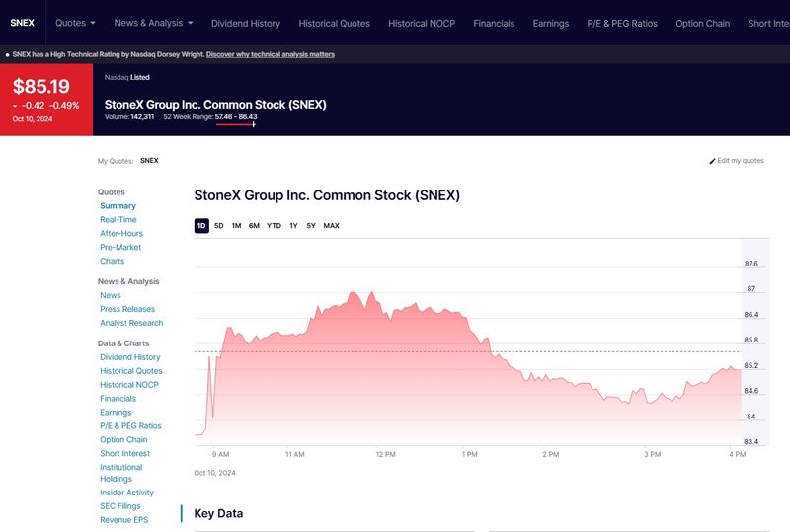This screenshot has height=532, width=790.
Task: Open SEC Filings in sidebar
Action: click(x=119, y=506)
